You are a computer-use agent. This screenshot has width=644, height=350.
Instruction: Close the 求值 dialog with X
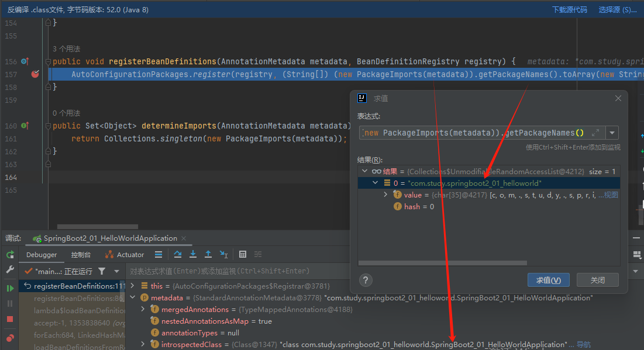coord(618,99)
